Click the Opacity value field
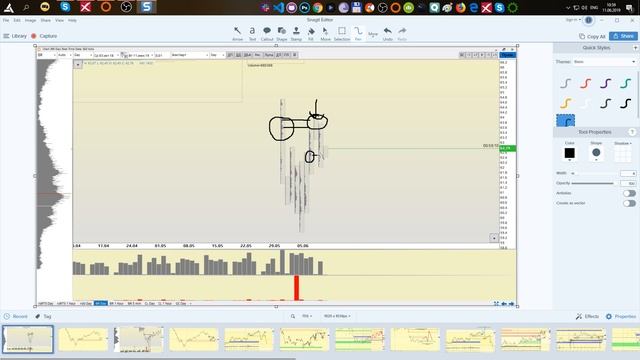 [628, 183]
